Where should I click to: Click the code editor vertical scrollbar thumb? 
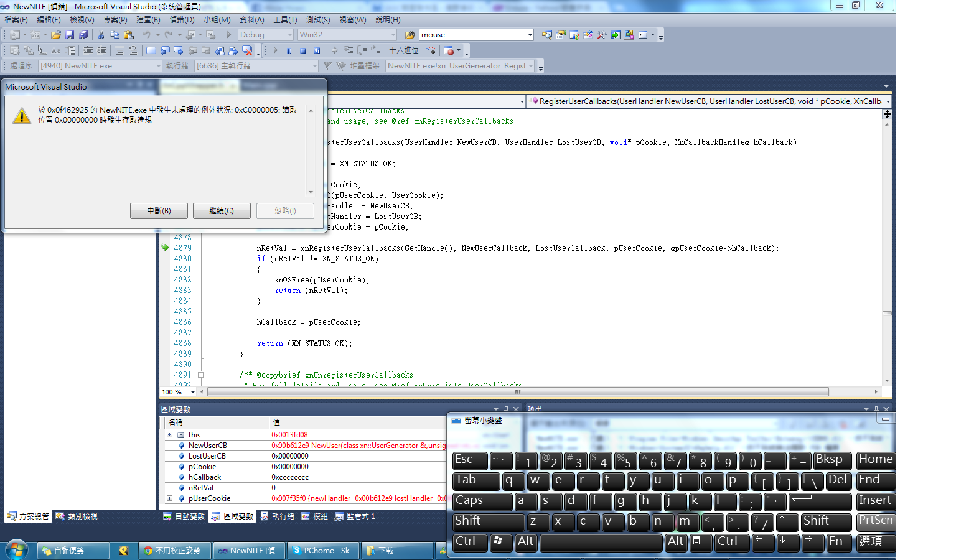(887, 313)
